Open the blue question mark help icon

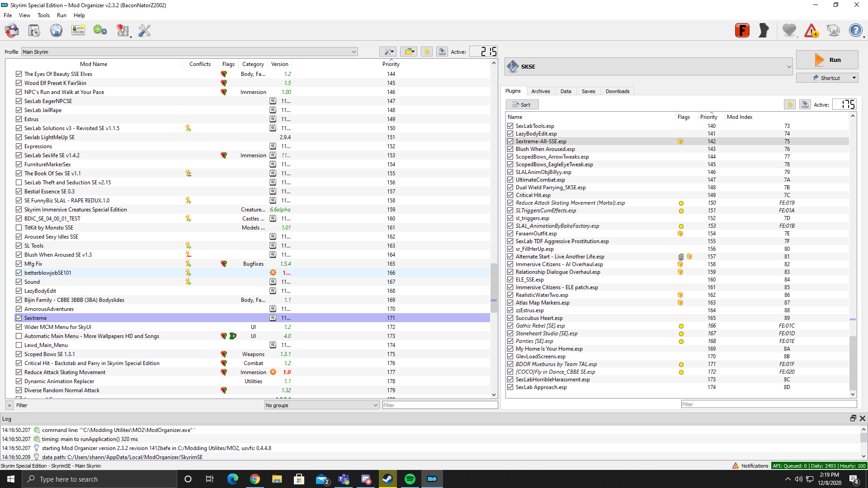point(855,31)
